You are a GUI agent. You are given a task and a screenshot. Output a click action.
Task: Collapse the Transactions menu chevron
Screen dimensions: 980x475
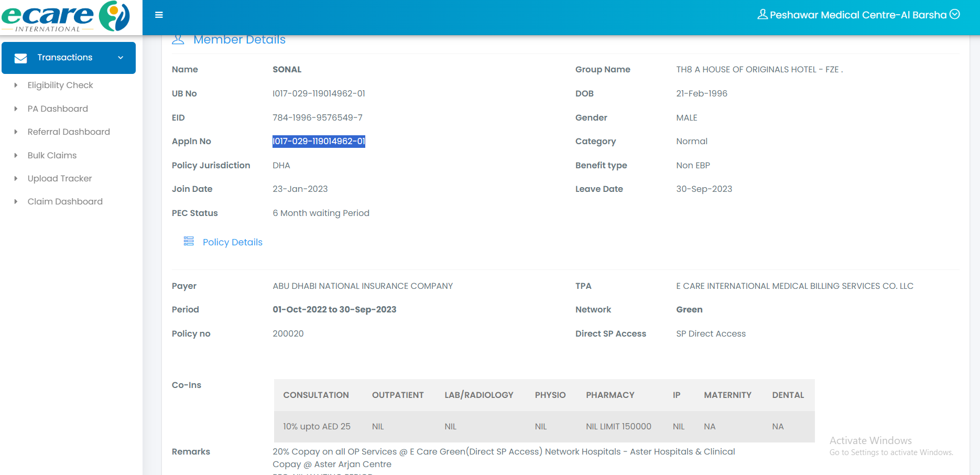(121, 58)
